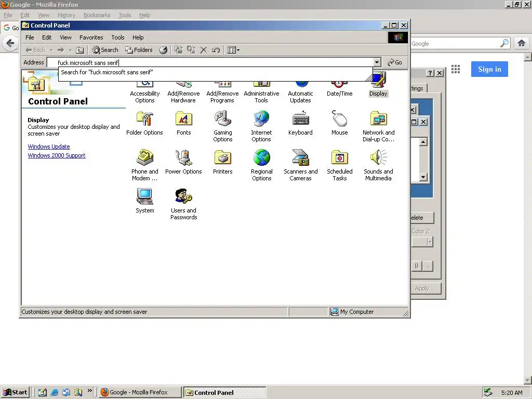532x399 pixels.
Task: Open Internet Options
Action: point(262,126)
